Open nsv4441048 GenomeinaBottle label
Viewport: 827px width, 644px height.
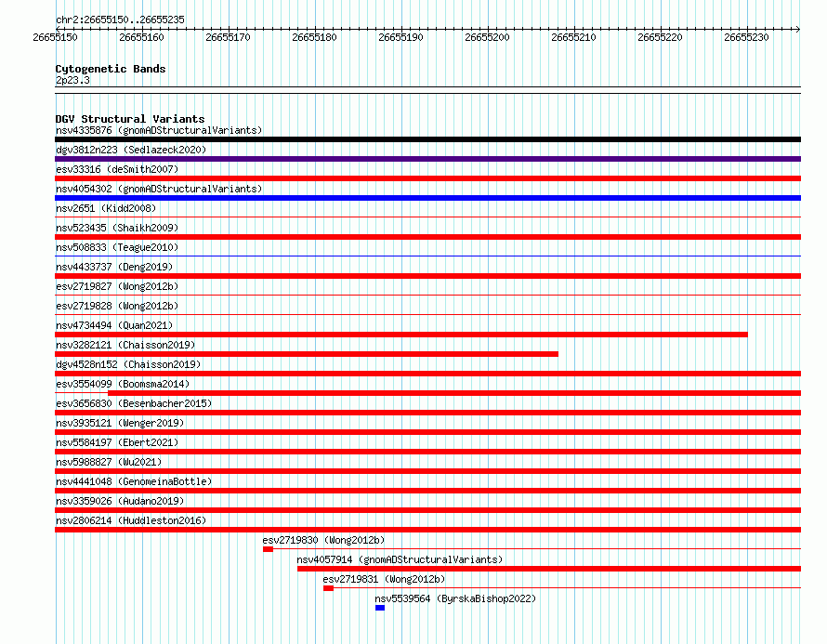coord(134,481)
